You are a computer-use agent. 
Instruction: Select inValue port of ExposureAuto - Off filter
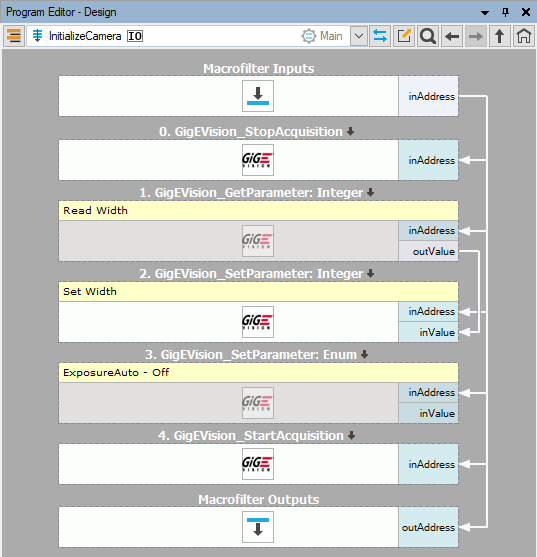click(429, 413)
